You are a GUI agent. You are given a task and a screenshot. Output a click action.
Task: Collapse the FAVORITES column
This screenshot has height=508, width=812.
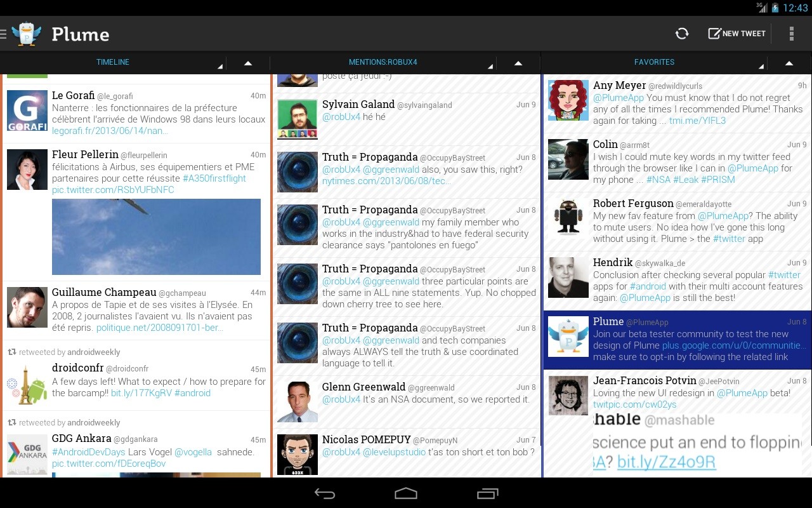click(x=789, y=63)
